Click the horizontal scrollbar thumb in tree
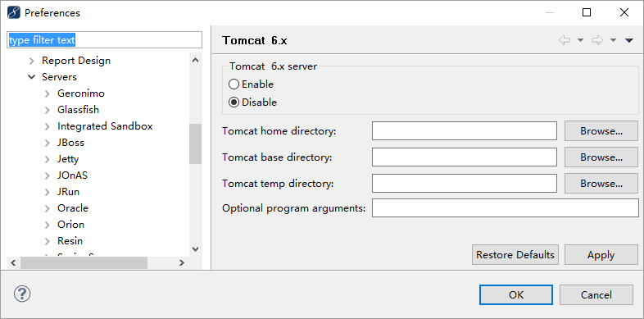 (84, 262)
